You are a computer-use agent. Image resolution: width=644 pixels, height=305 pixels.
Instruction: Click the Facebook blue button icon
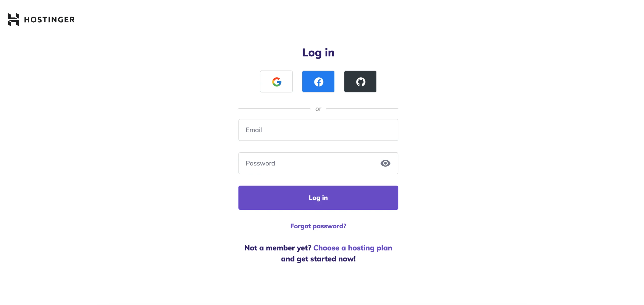click(319, 81)
